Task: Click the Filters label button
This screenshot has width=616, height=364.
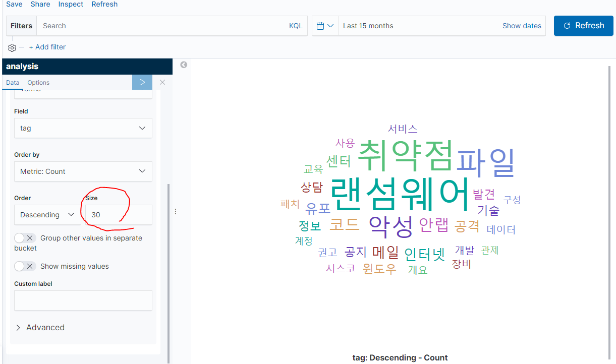Action: 21,26
